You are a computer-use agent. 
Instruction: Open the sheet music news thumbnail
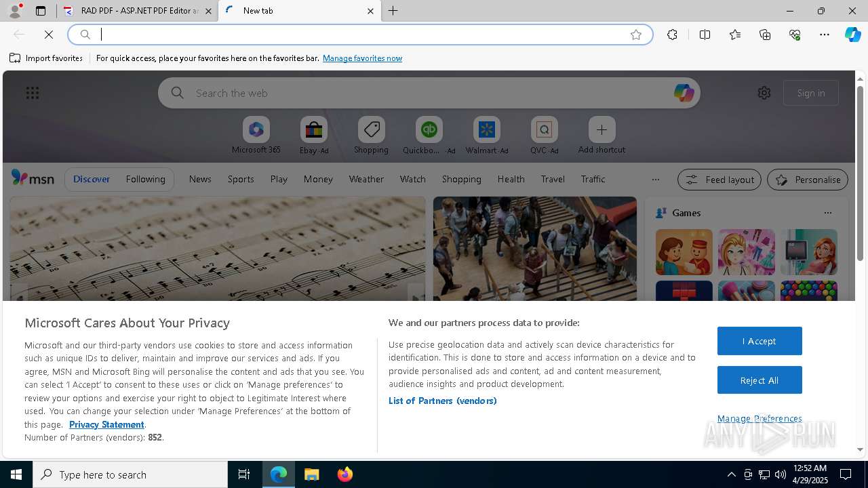click(217, 249)
